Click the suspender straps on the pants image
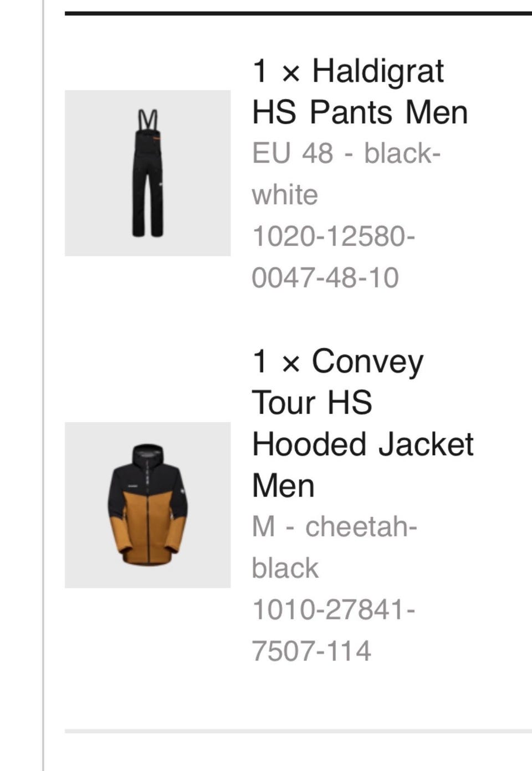The image size is (532, 771). [x=147, y=119]
